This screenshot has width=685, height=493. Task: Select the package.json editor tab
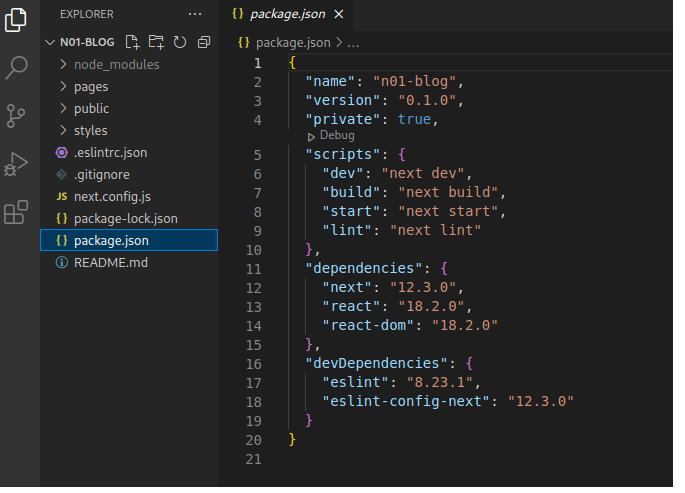(x=285, y=15)
